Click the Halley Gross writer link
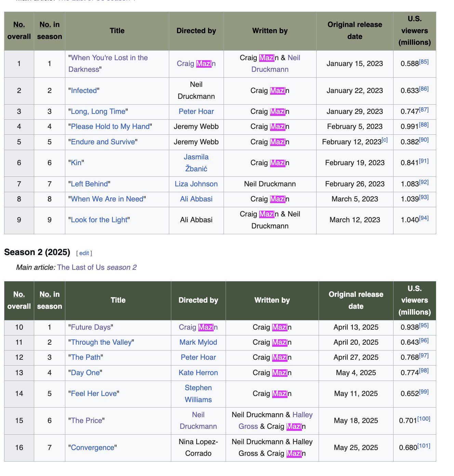The height and width of the screenshot is (476, 454). [x=302, y=415]
